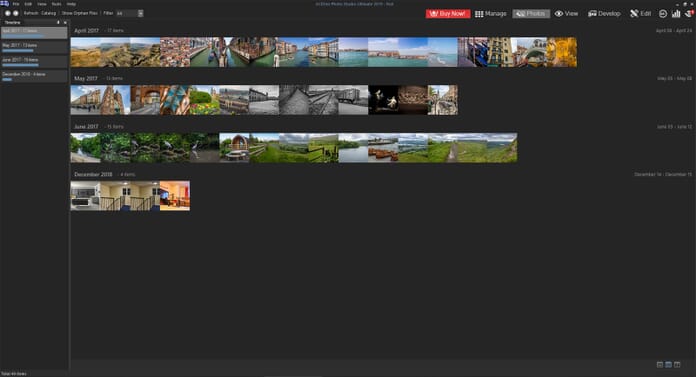Image resolution: width=696 pixels, height=377 pixels.
Task: Select the Rialto bridge photo
Action: pyautogui.click(x=532, y=52)
